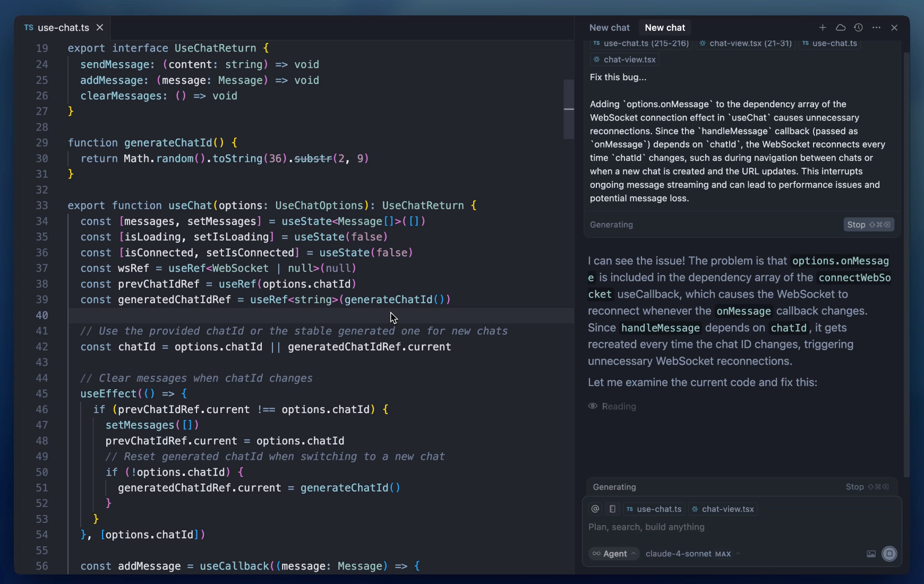Click clearMessages on line 26
Image resolution: width=924 pixels, height=584 pixels.
point(121,96)
